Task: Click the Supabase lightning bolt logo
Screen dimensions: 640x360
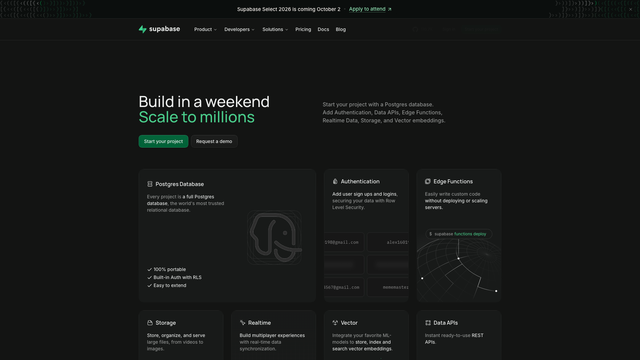Action: pyautogui.click(x=142, y=29)
